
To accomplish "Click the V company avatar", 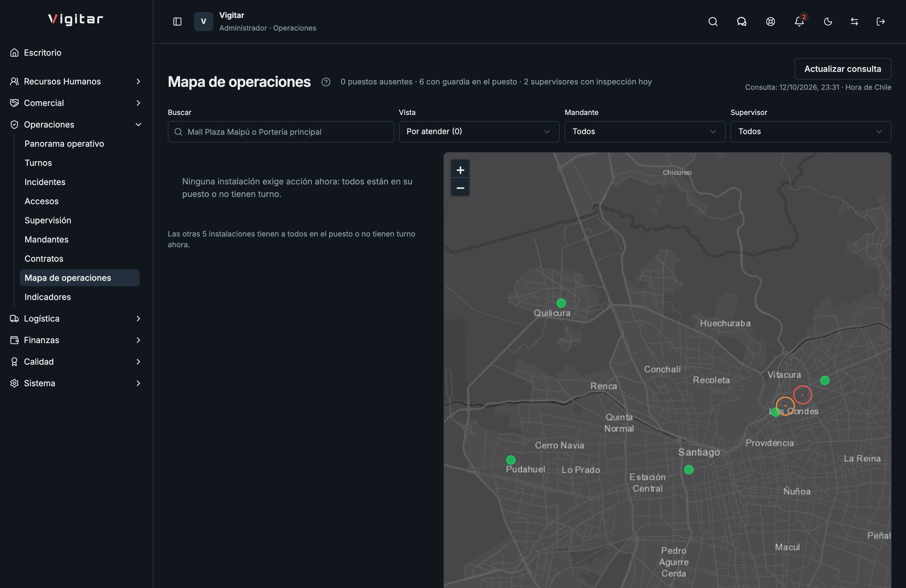I will 204,22.
